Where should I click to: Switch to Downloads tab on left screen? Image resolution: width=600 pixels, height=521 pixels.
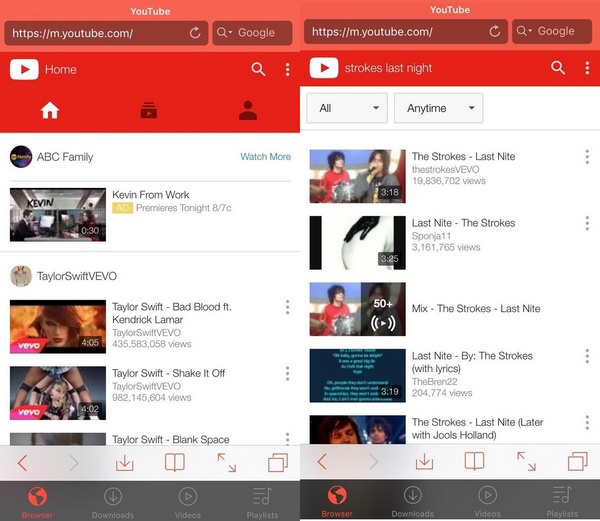(x=112, y=501)
